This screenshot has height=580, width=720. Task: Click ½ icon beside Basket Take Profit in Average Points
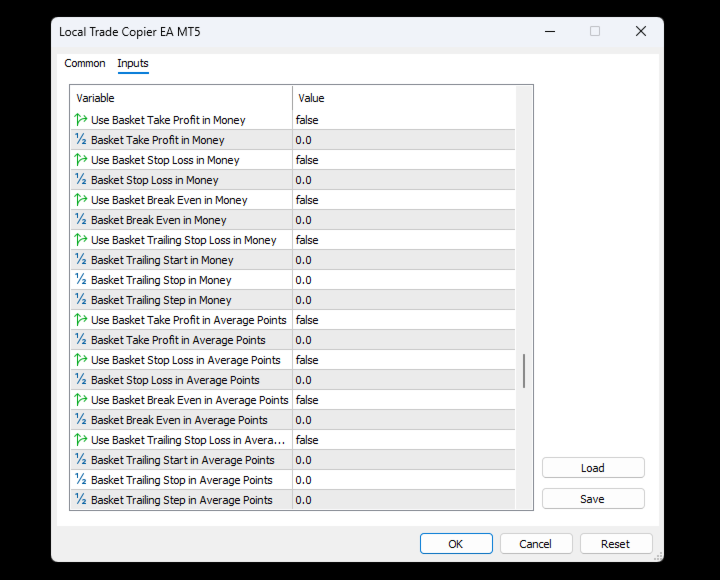81,339
